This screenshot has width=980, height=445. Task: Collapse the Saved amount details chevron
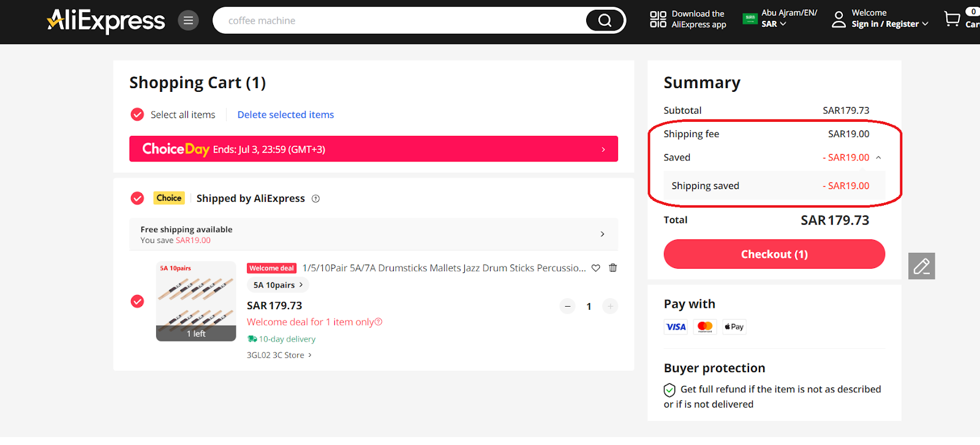[878, 157]
